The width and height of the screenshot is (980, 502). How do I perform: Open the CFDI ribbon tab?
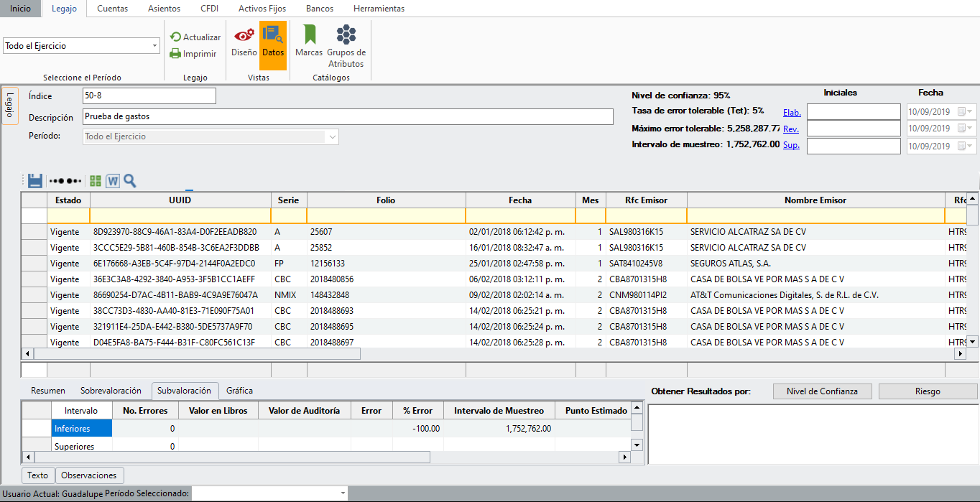(209, 9)
